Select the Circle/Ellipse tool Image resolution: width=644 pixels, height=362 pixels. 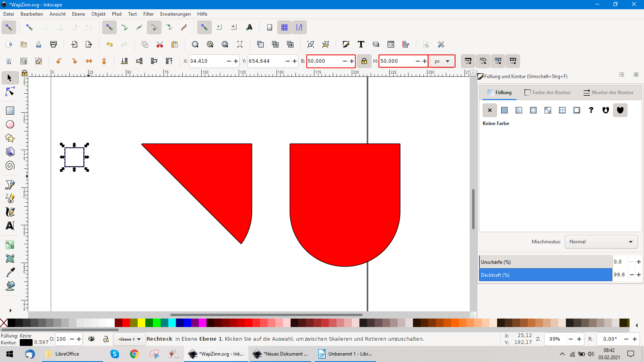[10, 125]
